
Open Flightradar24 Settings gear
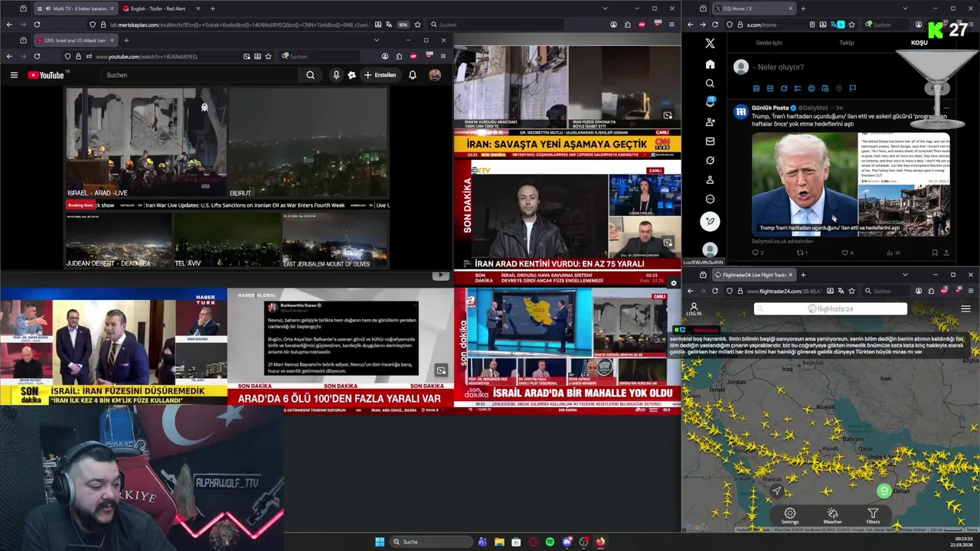tap(790, 517)
